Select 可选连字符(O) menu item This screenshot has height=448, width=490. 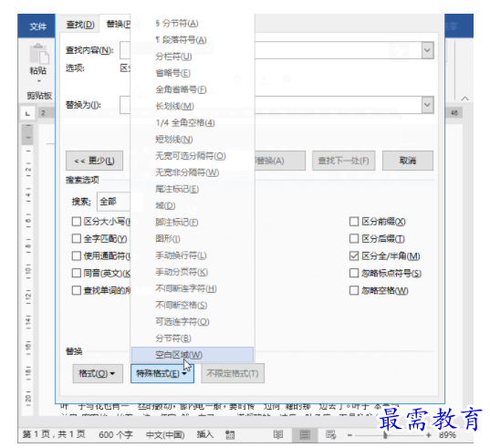[x=193, y=322]
